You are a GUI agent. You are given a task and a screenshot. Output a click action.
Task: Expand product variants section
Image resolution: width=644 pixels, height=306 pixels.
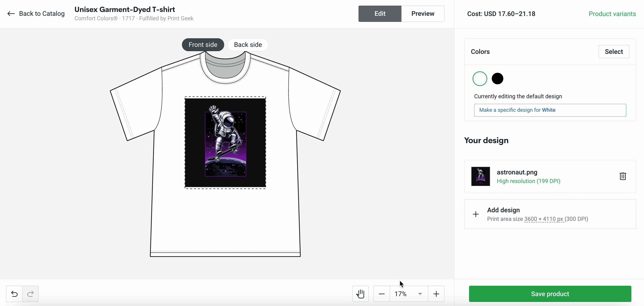pyautogui.click(x=612, y=14)
